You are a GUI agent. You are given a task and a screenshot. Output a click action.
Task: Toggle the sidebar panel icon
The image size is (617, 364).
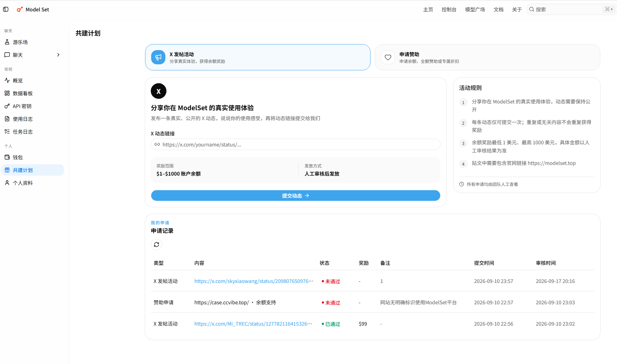pos(6,9)
